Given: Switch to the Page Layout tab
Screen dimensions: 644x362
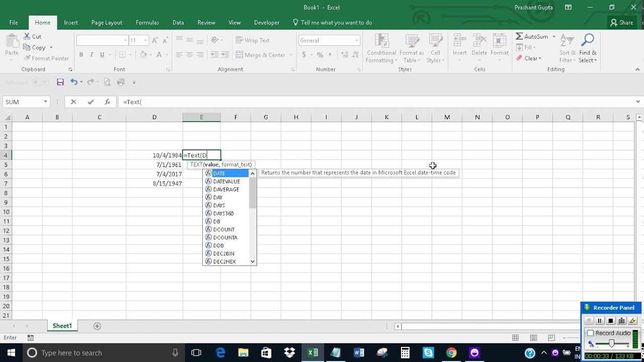Looking at the screenshot, I should pyautogui.click(x=107, y=22).
